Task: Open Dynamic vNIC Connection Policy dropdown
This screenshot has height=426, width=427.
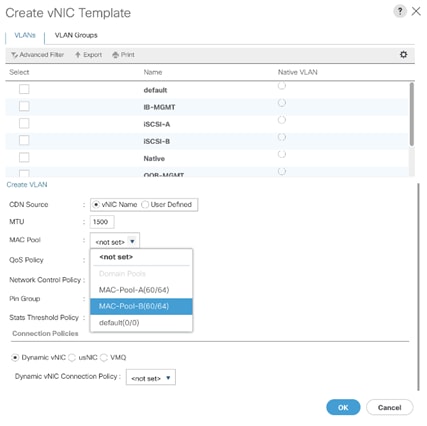Action: 151,378
